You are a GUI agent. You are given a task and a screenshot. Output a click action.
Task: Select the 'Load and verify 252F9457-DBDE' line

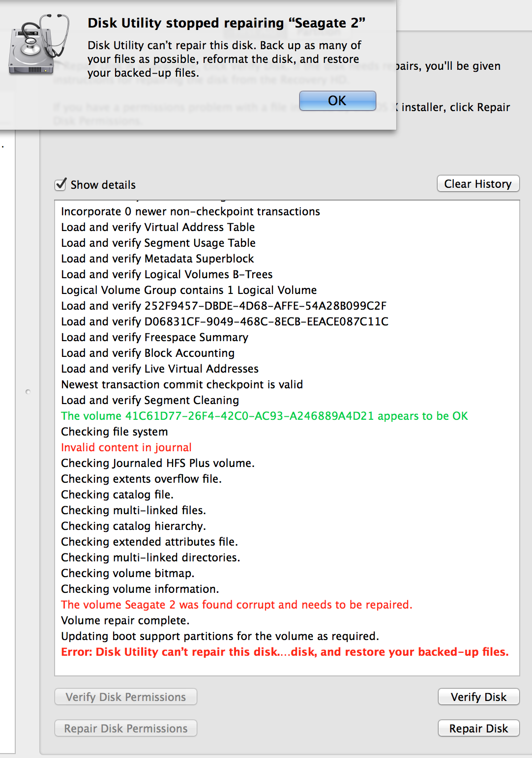pos(224,306)
